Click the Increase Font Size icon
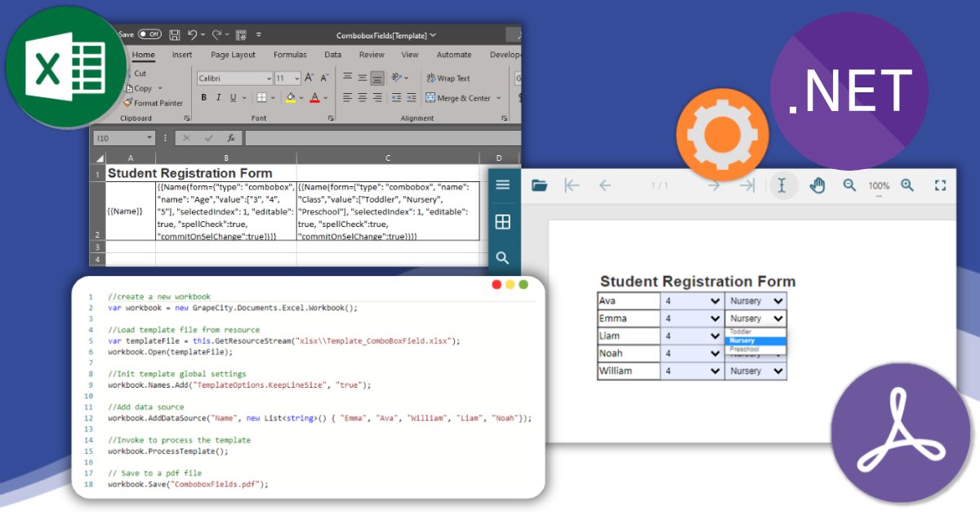Viewport: 980px width, 512px height. (x=310, y=78)
